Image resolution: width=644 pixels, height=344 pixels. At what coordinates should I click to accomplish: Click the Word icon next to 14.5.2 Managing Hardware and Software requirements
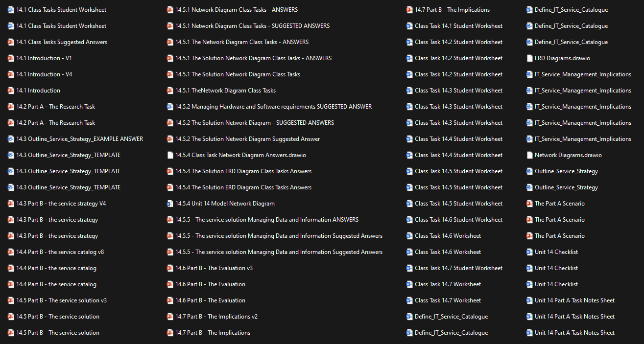(x=170, y=106)
